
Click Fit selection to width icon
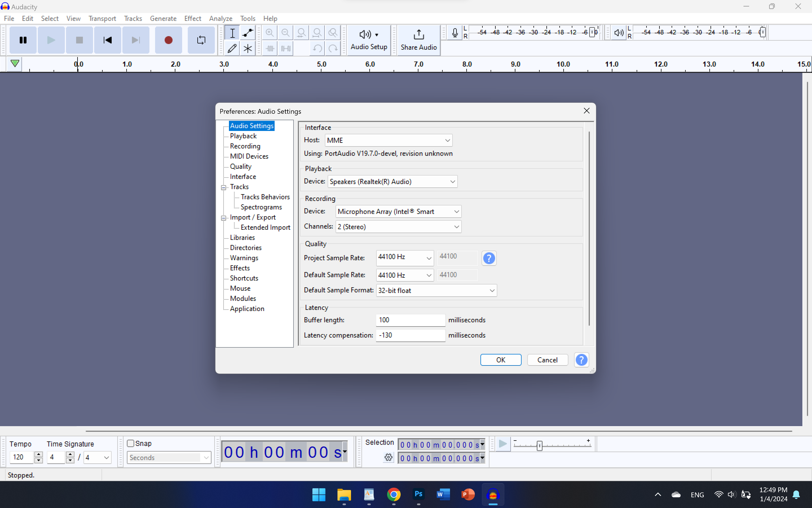pos(301,33)
